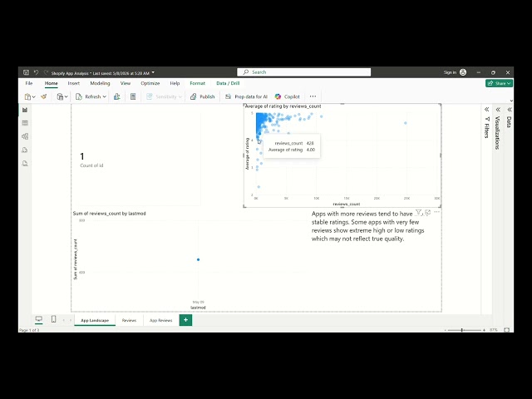Screen dimensions: 532x399
Task: Expand the Filters pane chevron
Action: [486, 109]
